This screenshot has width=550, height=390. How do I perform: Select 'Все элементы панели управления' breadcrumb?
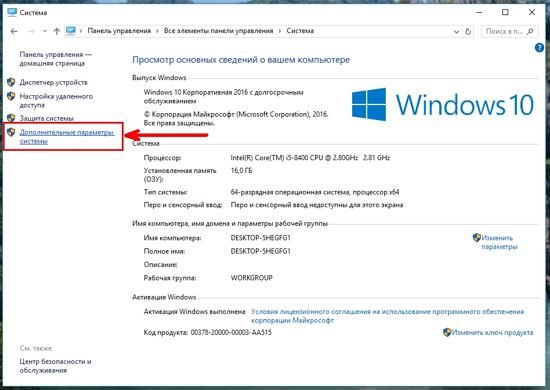click(x=218, y=31)
